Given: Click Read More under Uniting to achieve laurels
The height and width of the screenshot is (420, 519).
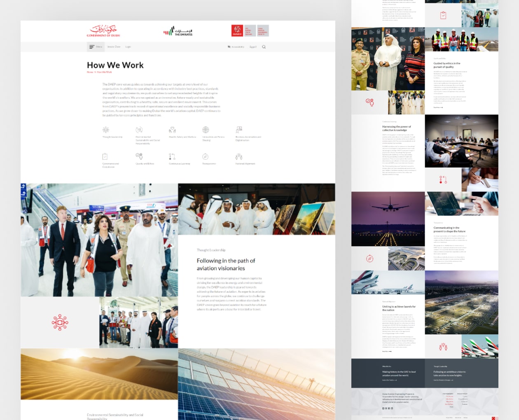Looking at the screenshot, I should pos(387,352).
